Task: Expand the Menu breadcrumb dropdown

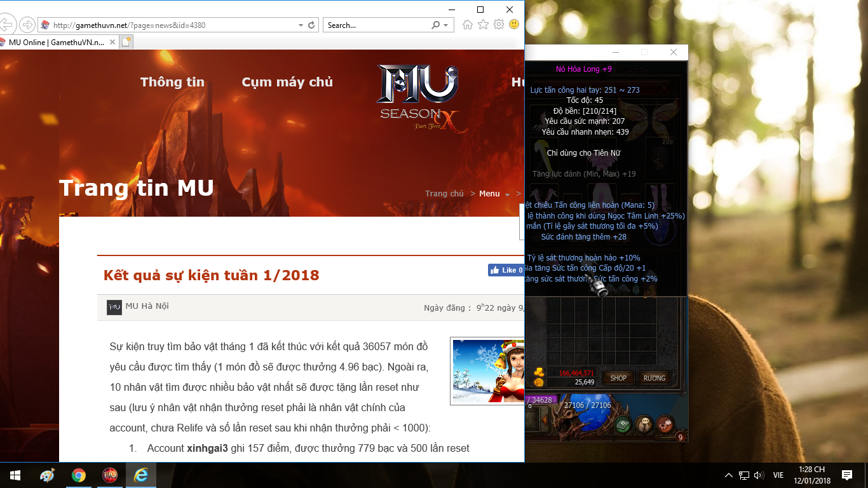Action: coord(494,194)
